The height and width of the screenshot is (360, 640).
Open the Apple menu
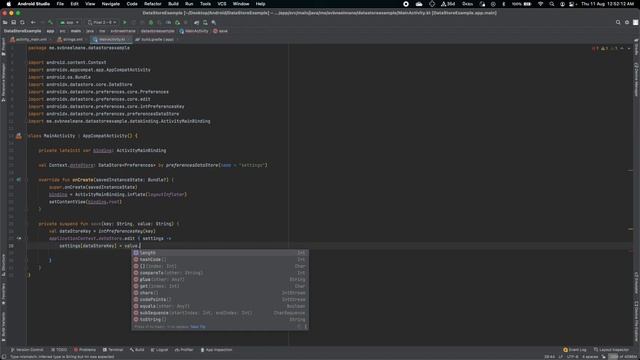point(9,4)
